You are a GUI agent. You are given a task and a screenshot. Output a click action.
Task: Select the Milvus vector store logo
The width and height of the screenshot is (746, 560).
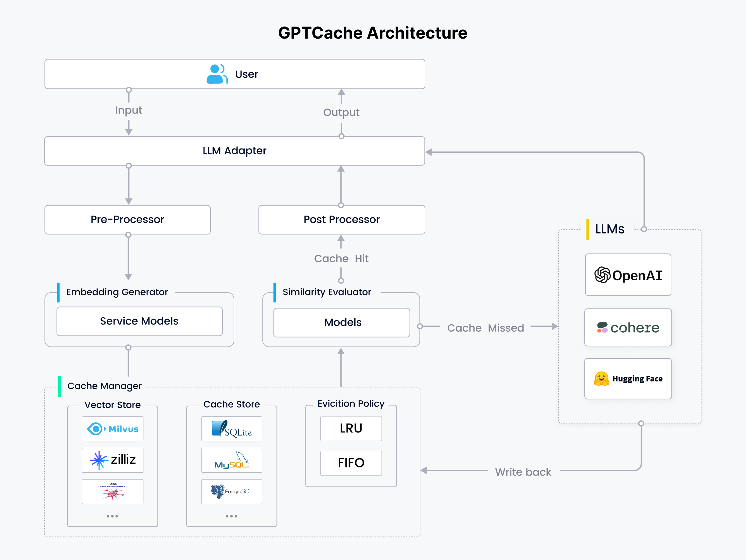click(x=112, y=429)
